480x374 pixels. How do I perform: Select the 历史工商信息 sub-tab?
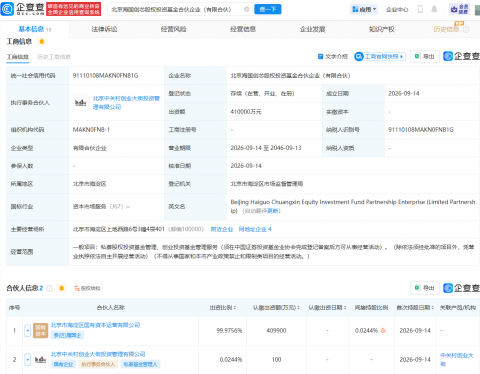[x=54, y=57]
